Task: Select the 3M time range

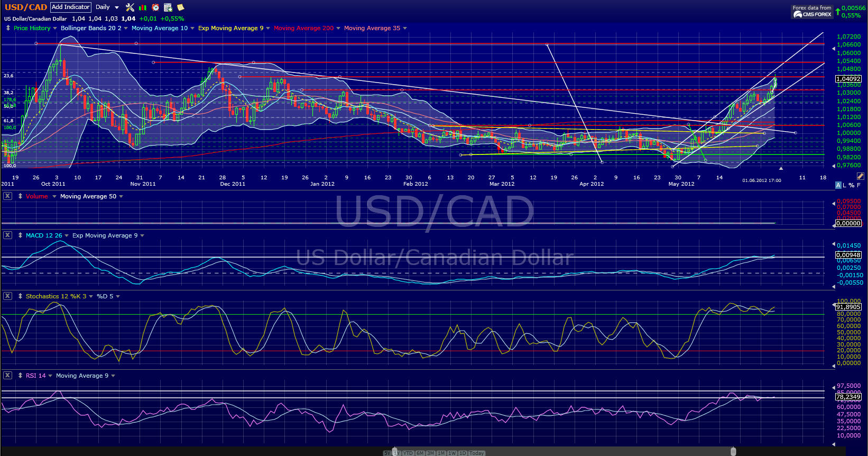Action: [x=431, y=453]
